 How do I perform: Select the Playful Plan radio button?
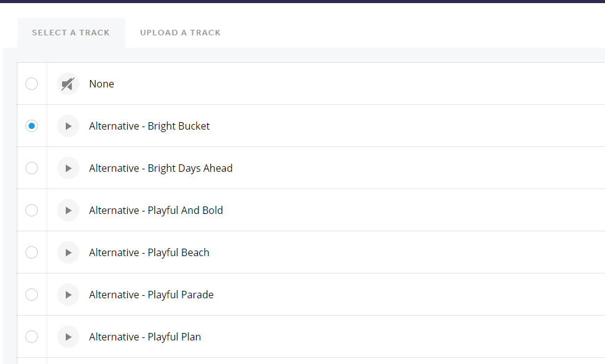pyautogui.click(x=32, y=337)
